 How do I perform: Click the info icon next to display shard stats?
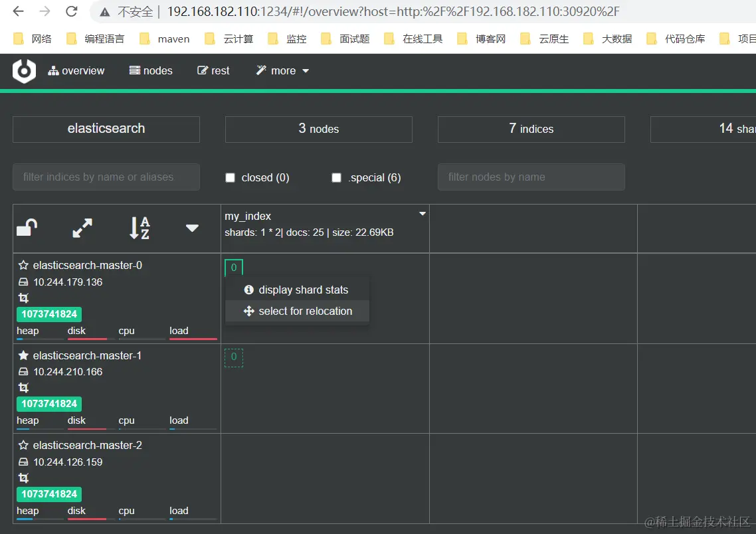click(249, 290)
